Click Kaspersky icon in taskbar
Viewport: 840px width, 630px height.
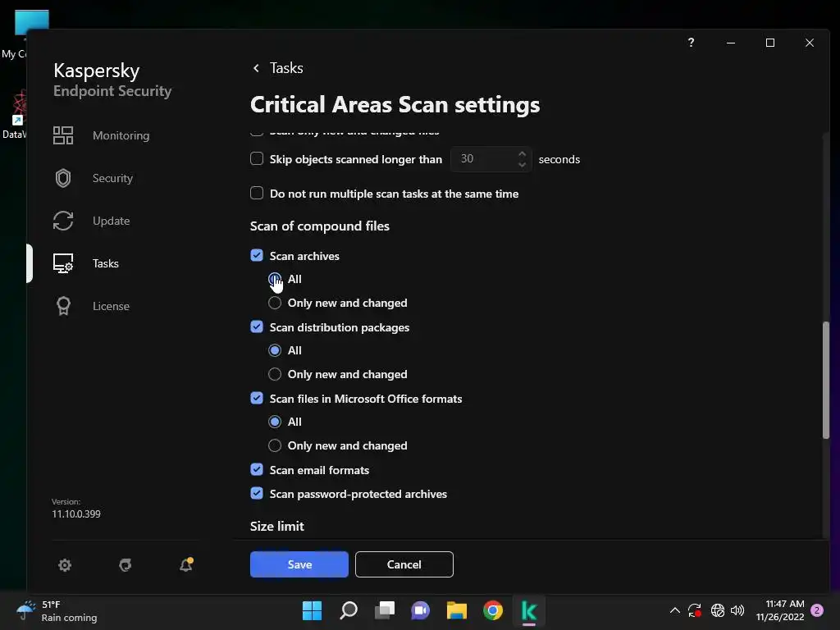[x=529, y=610]
